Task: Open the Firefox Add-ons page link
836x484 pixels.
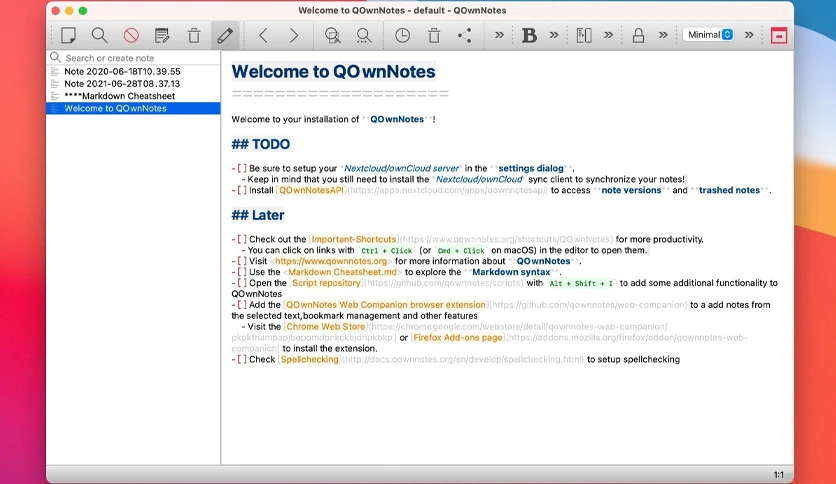Action: (x=458, y=337)
